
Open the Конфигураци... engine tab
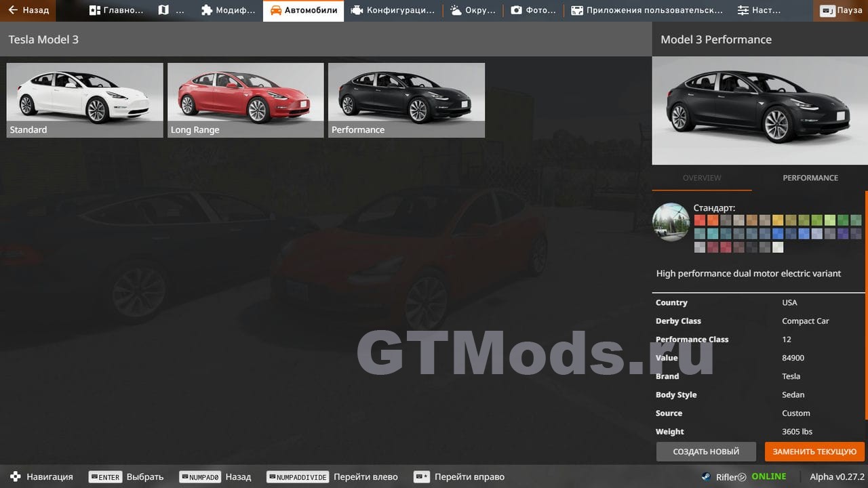[393, 10]
